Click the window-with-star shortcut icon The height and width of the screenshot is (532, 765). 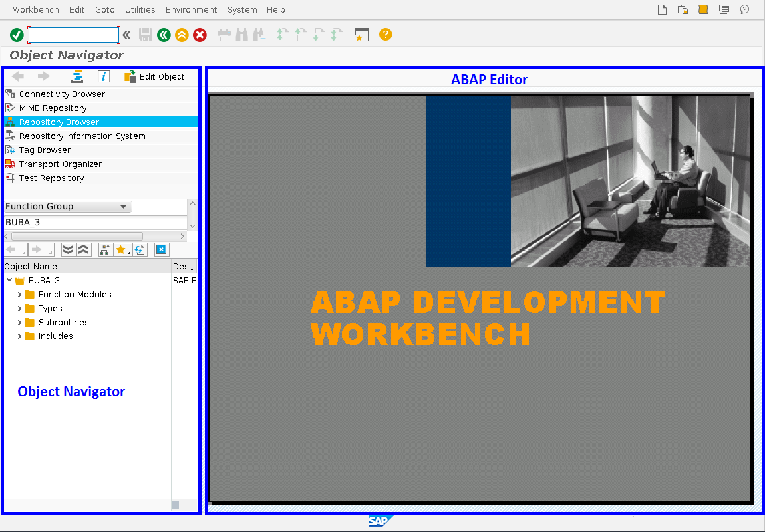[361, 35]
